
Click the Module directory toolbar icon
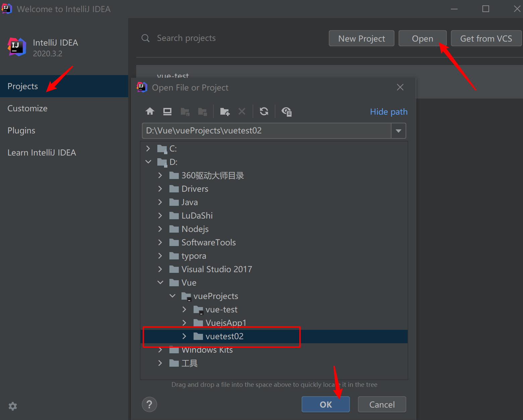202,112
